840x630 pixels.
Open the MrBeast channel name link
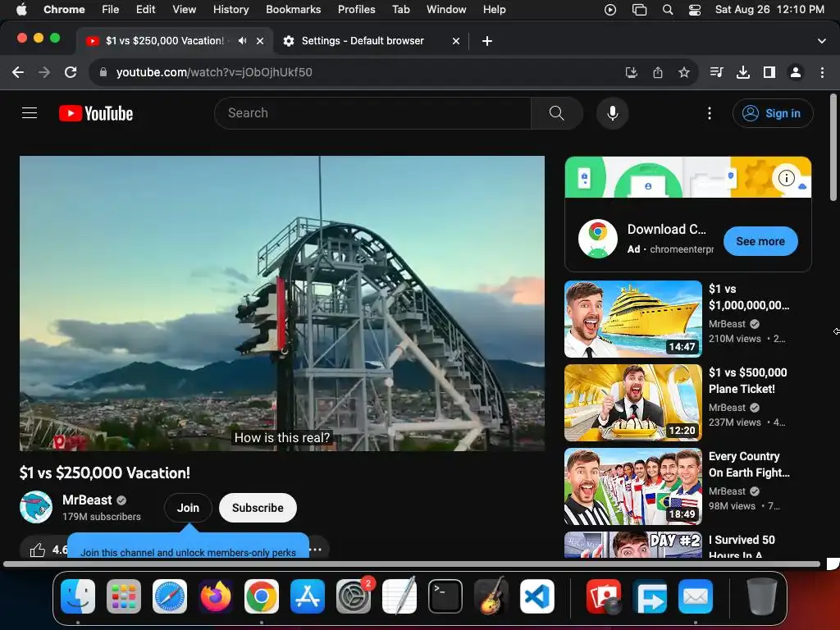[x=87, y=500]
